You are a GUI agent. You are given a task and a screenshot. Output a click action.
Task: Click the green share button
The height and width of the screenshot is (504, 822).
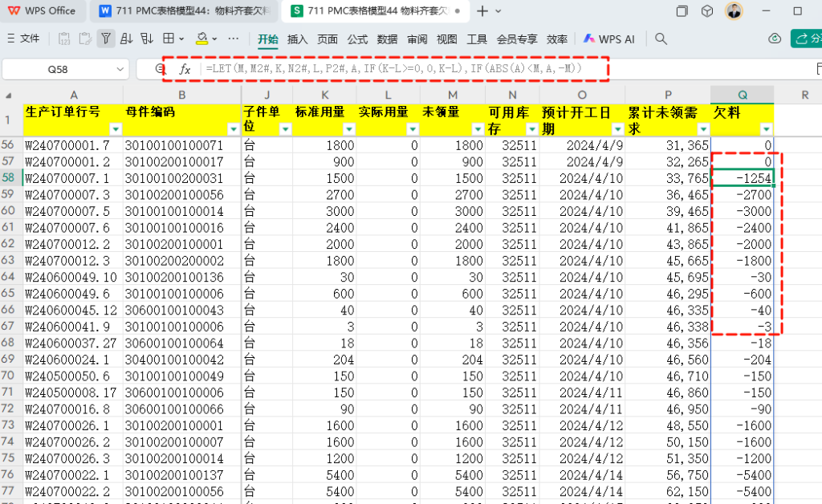tap(806, 39)
